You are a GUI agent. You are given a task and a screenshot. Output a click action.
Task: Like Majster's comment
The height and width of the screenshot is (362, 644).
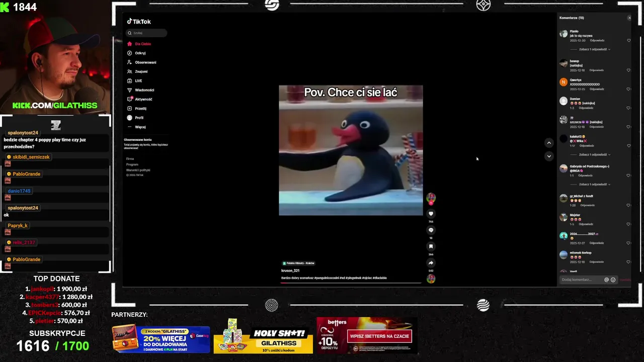[x=628, y=224]
